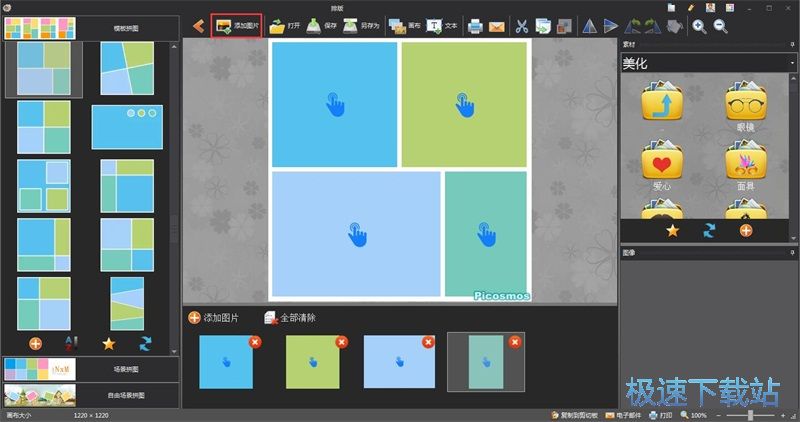
Task: Click the top-right green canvas cell
Action: (x=464, y=104)
